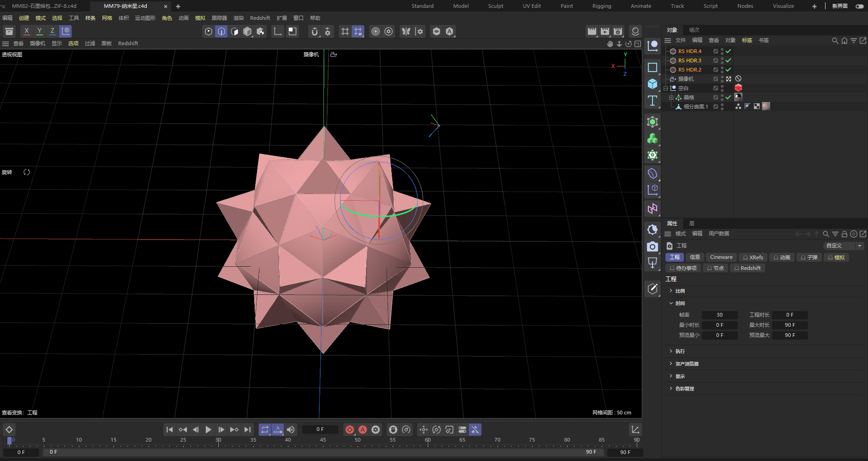Toggle layer box of 细分曲面.1 row
This screenshot has height=461, width=868.
click(x=716, y=107)
